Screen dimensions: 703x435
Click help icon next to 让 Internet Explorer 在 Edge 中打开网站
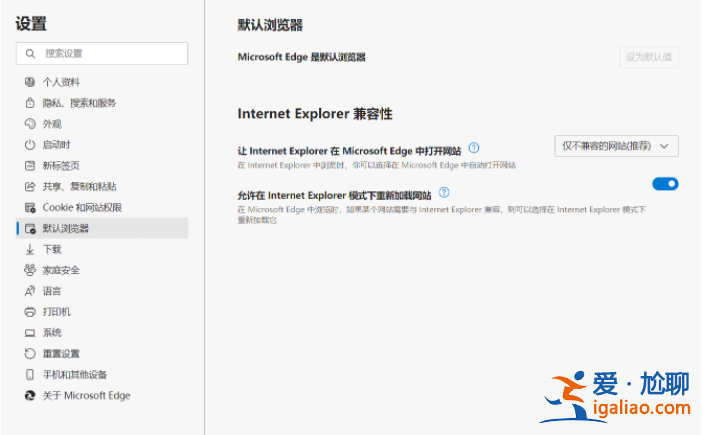(473, 148)
